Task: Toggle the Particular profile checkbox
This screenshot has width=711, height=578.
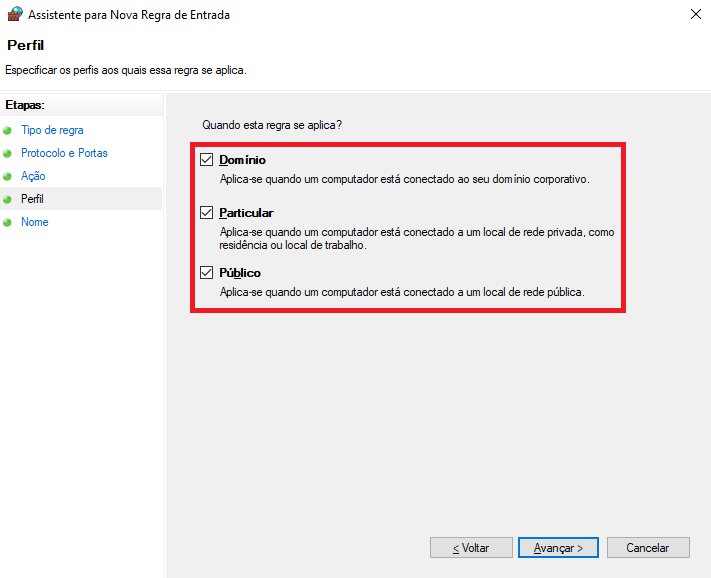Action: click(x=206, y=212)
